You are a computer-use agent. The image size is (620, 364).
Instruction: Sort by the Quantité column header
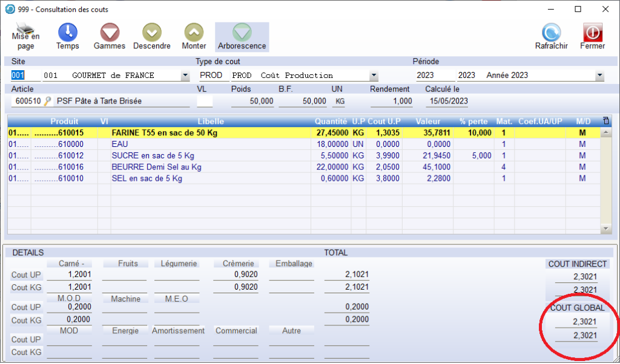(x=331, y=121)
